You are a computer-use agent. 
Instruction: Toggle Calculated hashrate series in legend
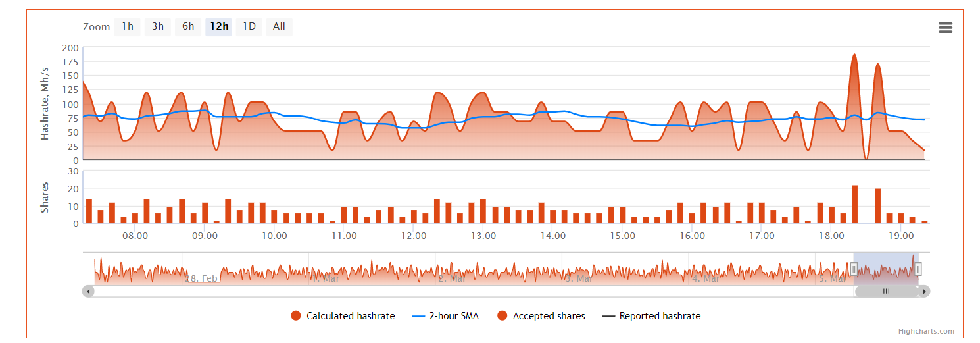tap(343, 316)
